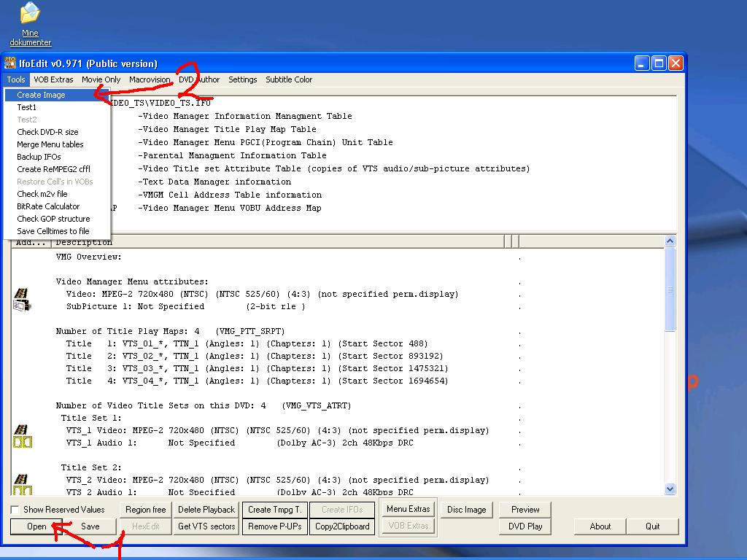Click the Get VTS sectors button
The height and width of the screenshot is (560, 747).
[x=206, y=526]
